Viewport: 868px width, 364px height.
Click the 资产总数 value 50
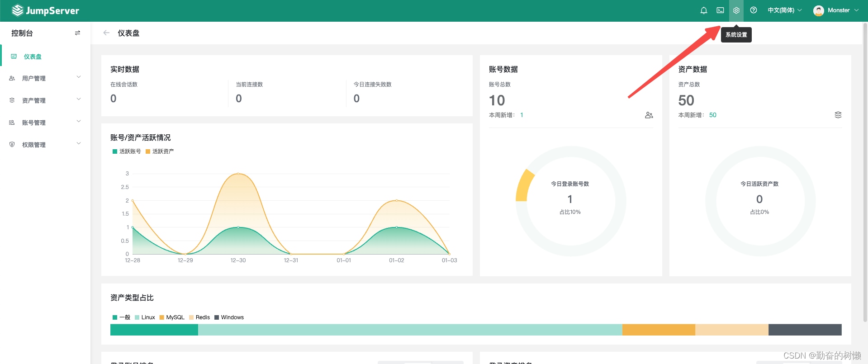pyautogui.click(x=686, y=100)
